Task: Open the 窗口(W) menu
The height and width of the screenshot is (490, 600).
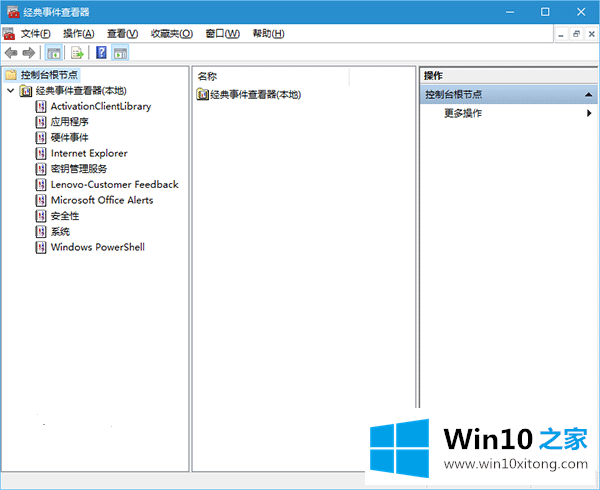Action: tap(223, 34)
